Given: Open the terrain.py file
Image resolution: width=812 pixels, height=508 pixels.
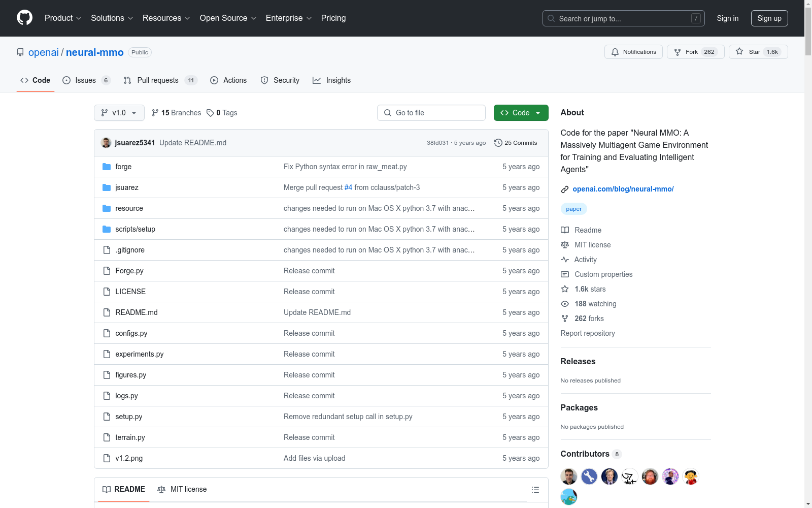Looking at the screenshot, I should tap(130, 437).
